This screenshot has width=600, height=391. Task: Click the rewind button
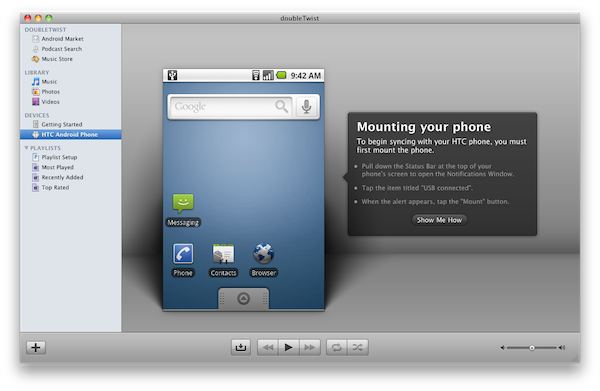click(x=268, y=347)
